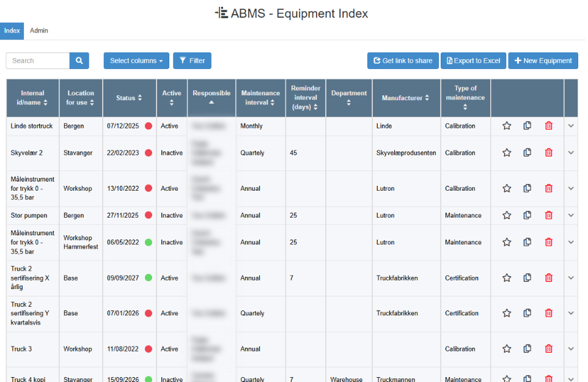This screenshot has height=382, width=588.
Task: Sort by Type of maintenance column
Action: tap(465, 98)
